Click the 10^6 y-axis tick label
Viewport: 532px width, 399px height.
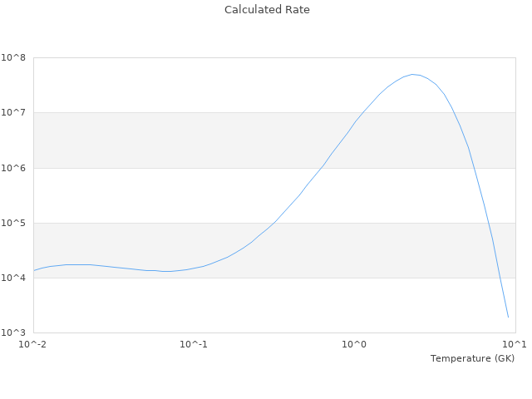[x=13, y=168]
